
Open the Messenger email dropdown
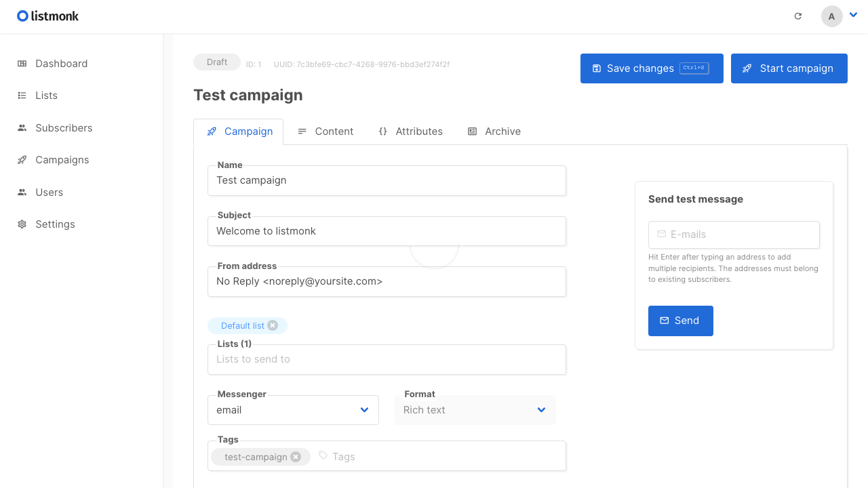[293, 410]
